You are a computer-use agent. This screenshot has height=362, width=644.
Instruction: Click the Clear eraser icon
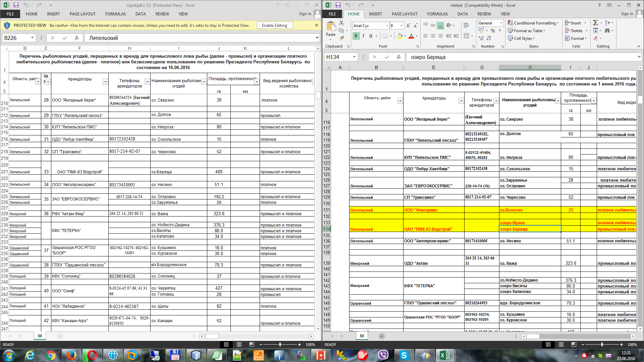pyautogui.click(x=596, y=38)
